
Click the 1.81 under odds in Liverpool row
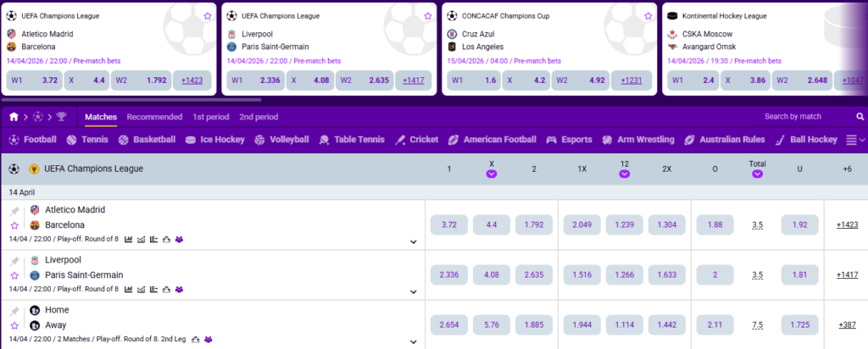799,274
